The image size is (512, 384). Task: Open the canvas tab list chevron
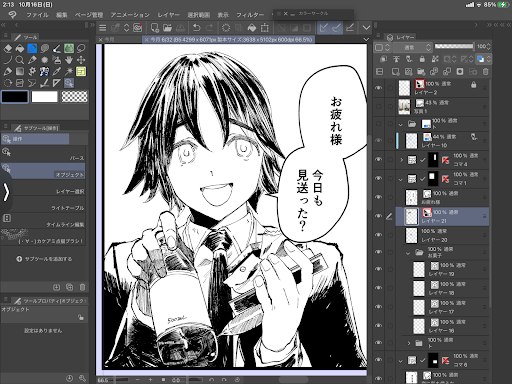(x=366, y=39)
